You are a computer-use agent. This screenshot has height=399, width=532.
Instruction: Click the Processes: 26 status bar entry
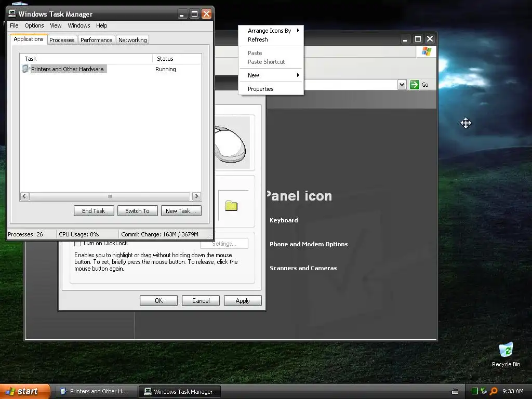click(x=25, y=234)
